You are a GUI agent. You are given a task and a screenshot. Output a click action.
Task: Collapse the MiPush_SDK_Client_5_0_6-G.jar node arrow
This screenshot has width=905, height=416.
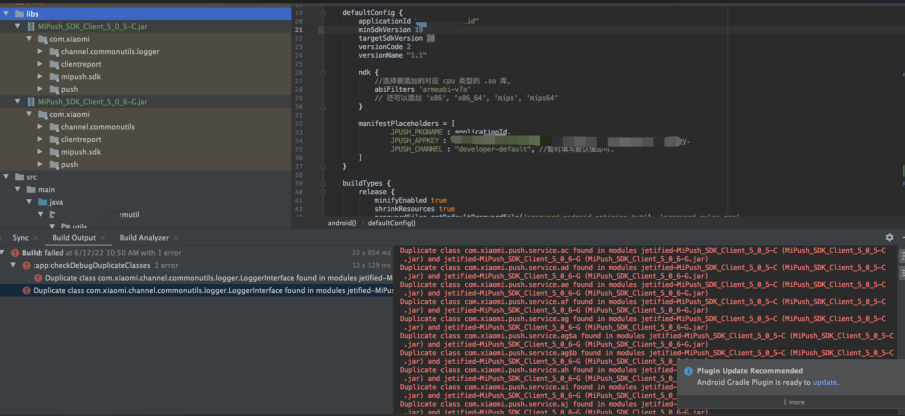pos(18,102)
